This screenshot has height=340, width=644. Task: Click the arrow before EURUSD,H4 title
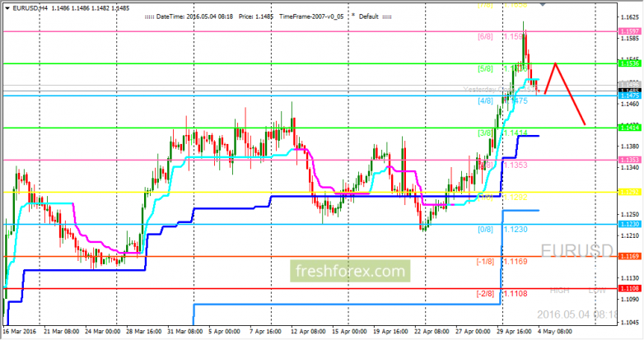(x=7, y=8)
